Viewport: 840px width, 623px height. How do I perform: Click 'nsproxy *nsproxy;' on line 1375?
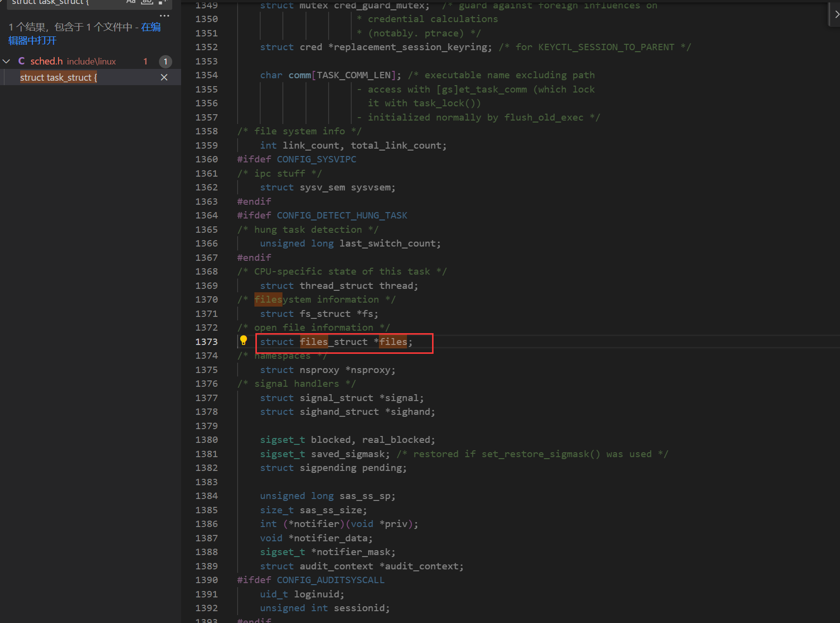tap(347, 370)
